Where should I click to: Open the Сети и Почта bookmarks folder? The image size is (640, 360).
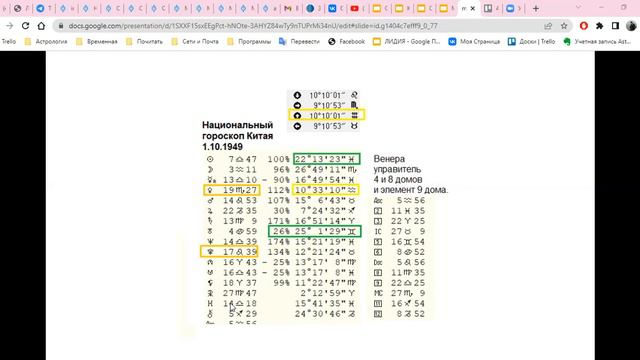tap(195, 42)
